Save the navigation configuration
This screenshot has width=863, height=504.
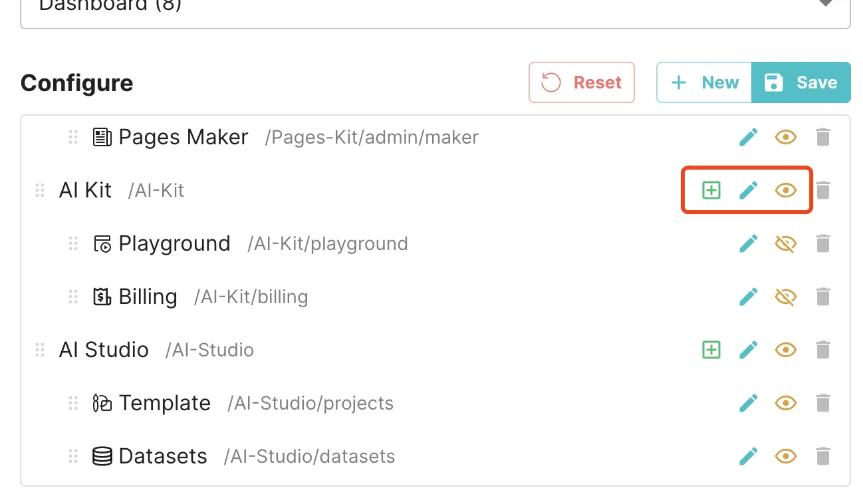[x=801, y=82]
